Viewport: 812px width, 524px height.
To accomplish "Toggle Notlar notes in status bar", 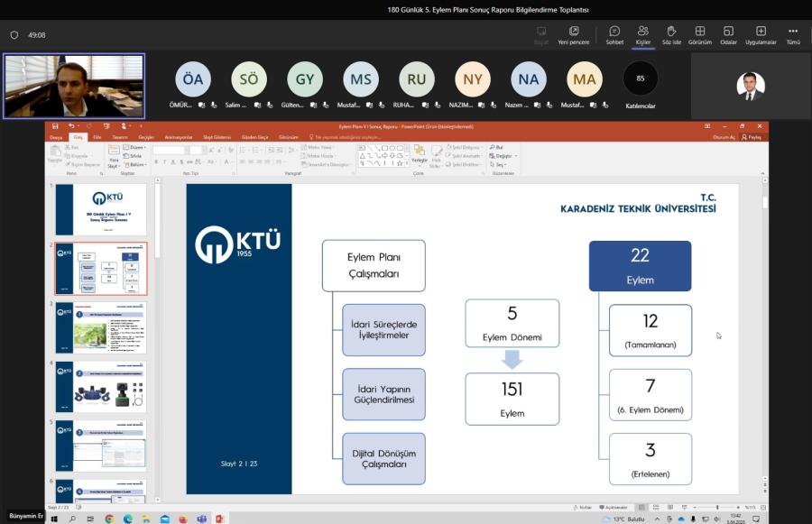I will pyautogui.click(x=583, y=508).
